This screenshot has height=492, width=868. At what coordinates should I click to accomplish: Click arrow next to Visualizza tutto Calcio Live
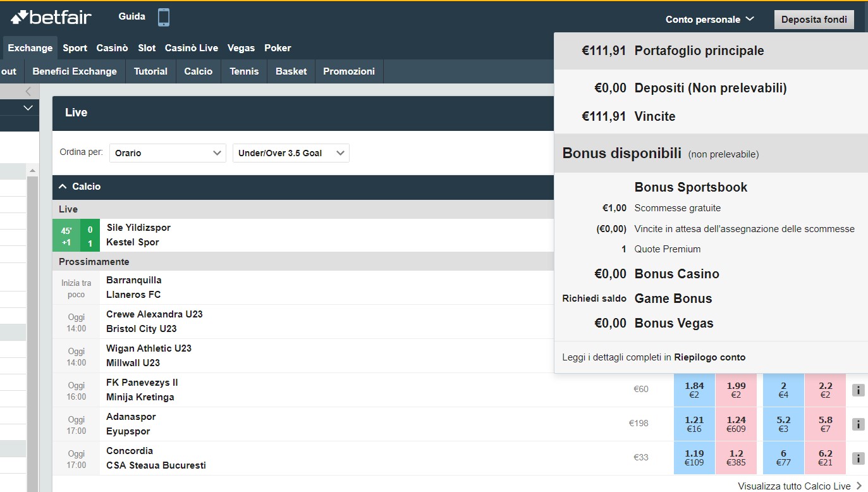tap(859, 486)
